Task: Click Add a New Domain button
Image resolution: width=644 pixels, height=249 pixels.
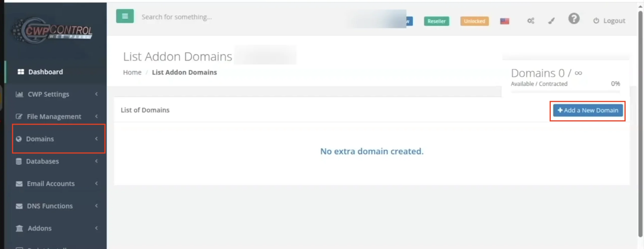Action: tap(588, 110)
